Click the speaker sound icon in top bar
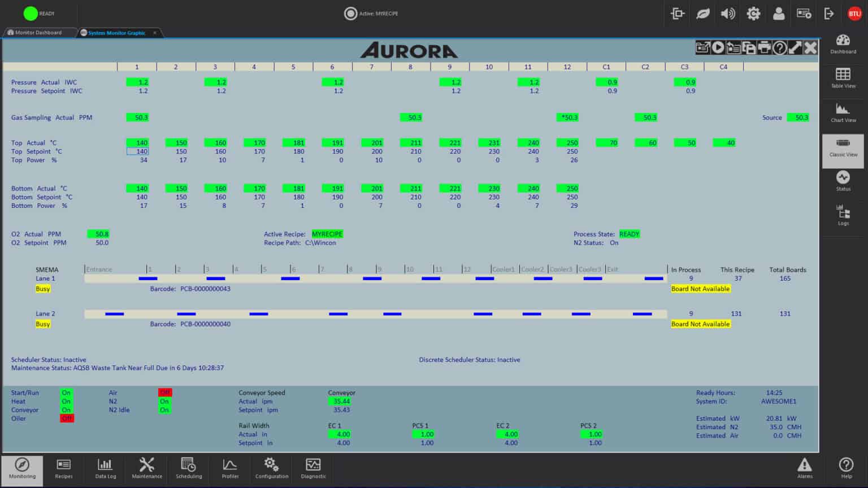 pyautogui.click(x=728, y=14)
